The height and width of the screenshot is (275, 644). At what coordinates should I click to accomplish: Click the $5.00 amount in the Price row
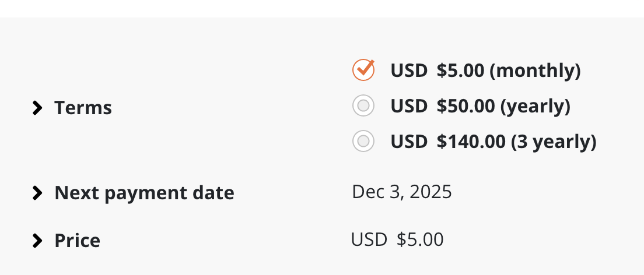(420, 239)
